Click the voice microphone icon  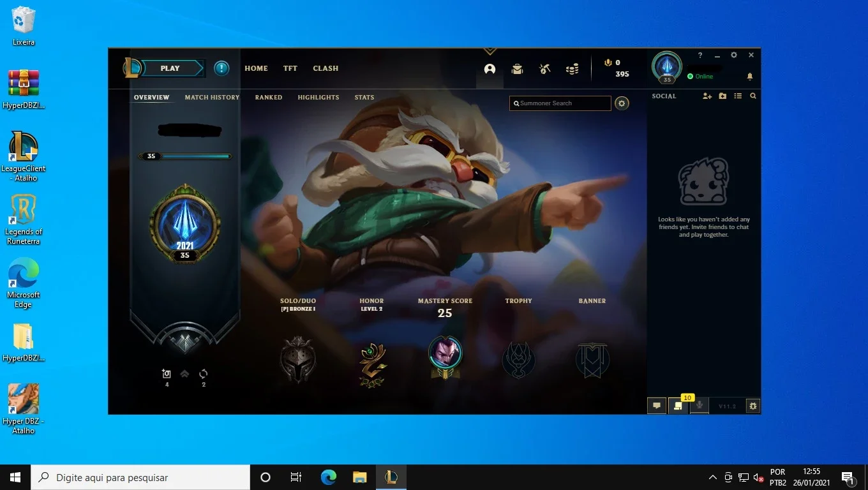pyautogui.click(x=700, y=406)
